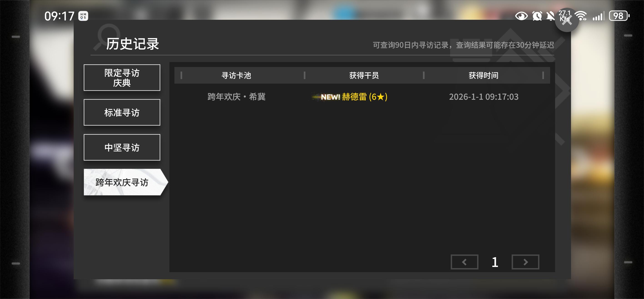Open the 中坚寻访 records tab
The height and width of the screenshot is (299, 644).
122,147
